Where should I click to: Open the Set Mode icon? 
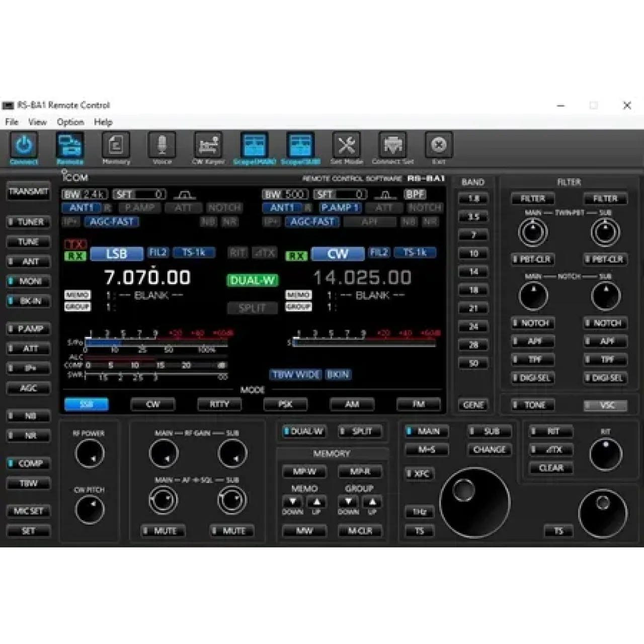coord(346,147)
